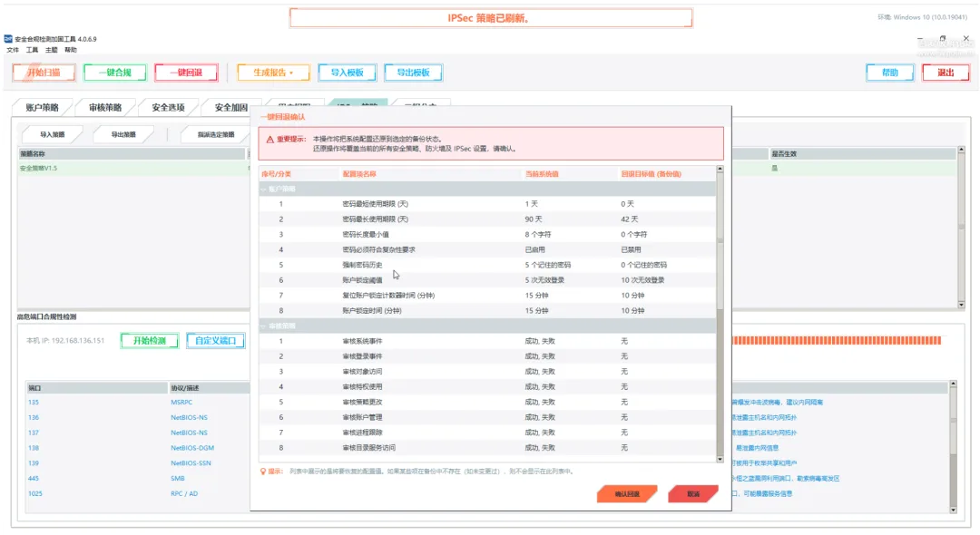Screen dimensions: 980x535
Task: Click the app logo icon in title bar
Action: [8, 39]
